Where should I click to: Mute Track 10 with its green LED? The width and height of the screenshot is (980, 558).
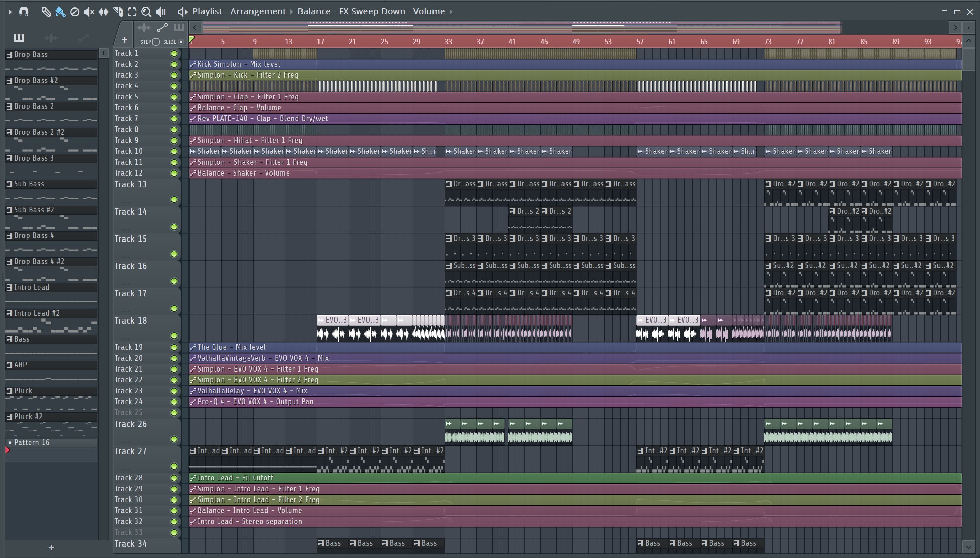(174, 152)
